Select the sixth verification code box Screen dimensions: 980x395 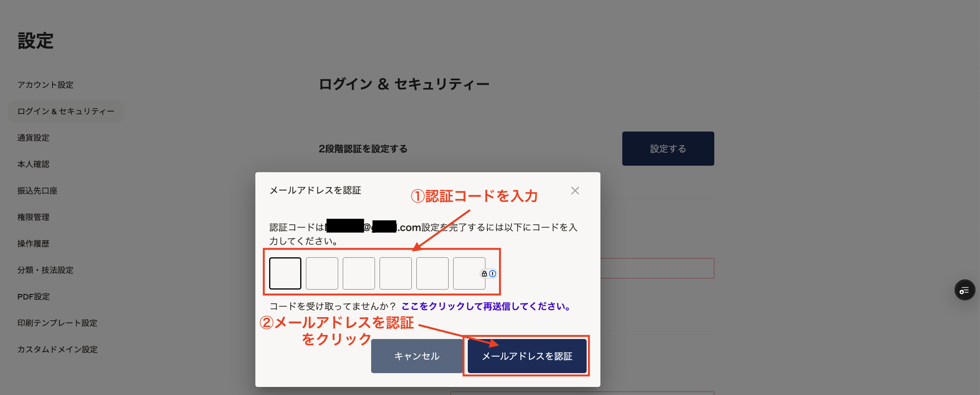(x=469, y=273)
